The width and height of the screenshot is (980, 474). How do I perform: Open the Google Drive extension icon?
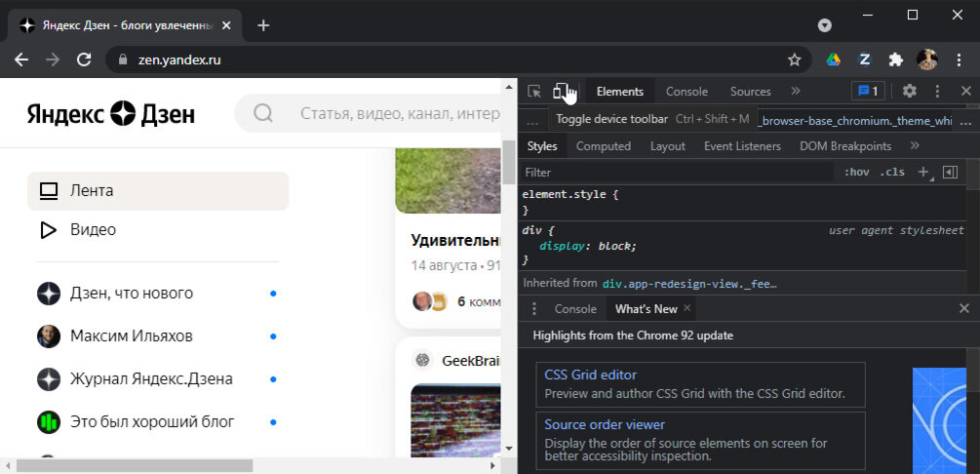tap(833, 59)
